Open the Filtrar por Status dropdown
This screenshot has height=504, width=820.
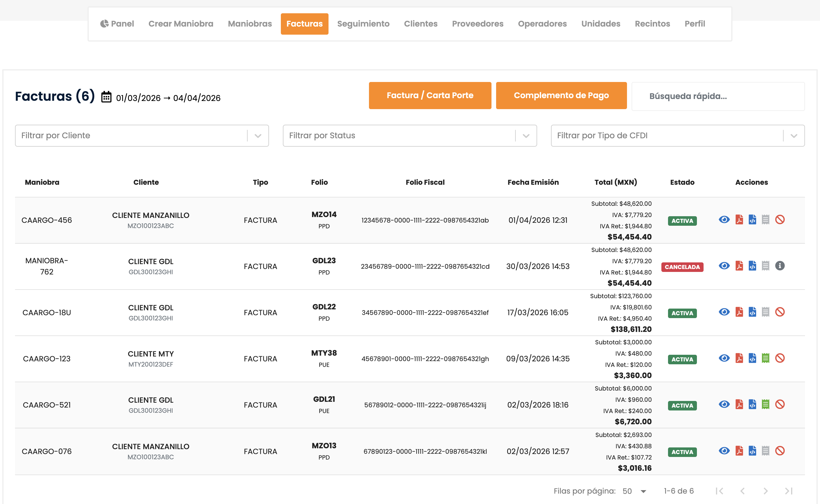pyautogui.click(x=526, y=136)
